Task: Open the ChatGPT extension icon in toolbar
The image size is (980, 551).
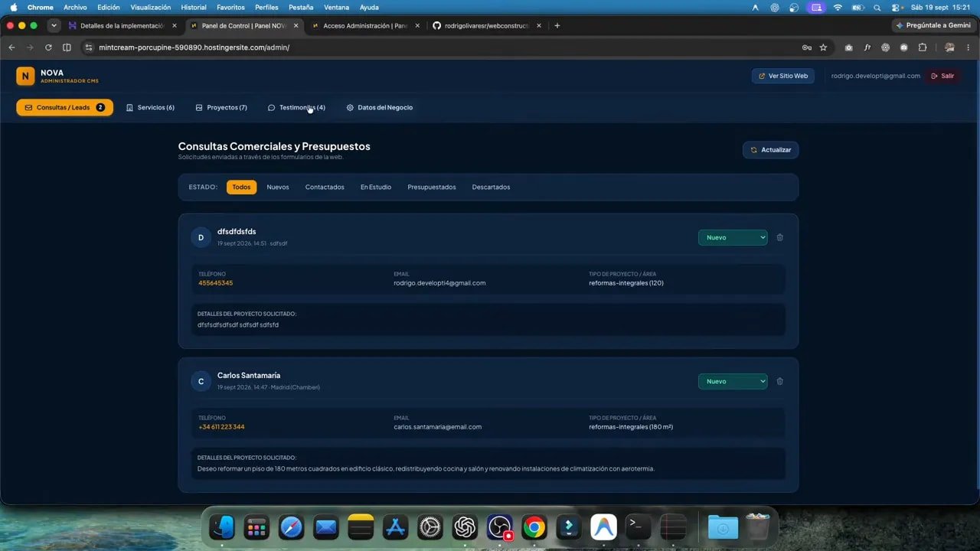Action: click(x=886, y=47)
